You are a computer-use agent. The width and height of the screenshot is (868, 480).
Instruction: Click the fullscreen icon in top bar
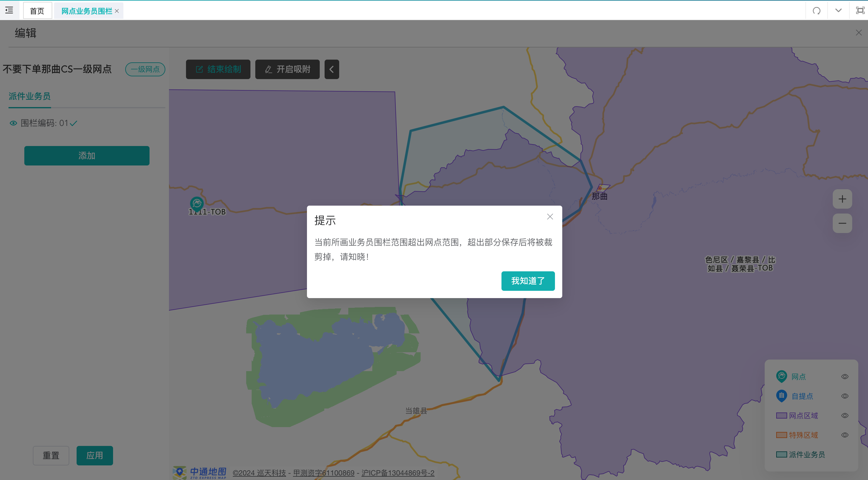tap(860, 10)
